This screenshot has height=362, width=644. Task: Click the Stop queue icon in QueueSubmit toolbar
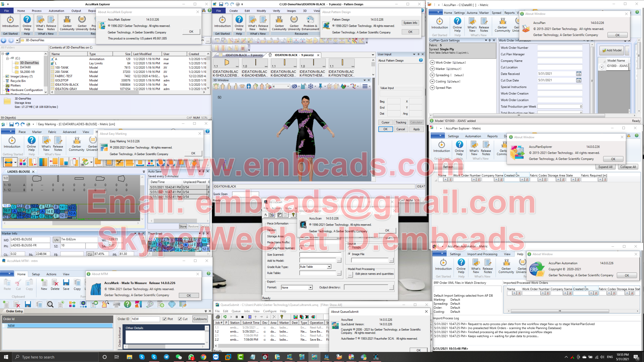click(x=242, y=317)
